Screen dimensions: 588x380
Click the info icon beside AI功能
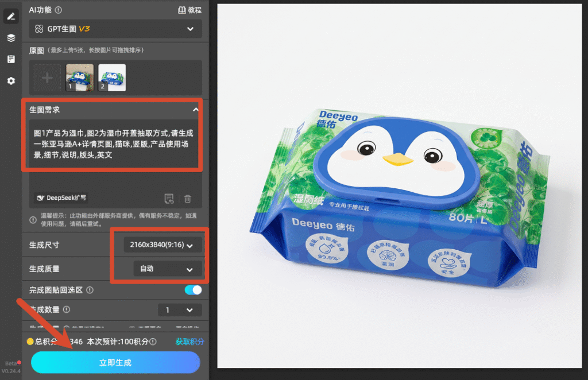59,10
